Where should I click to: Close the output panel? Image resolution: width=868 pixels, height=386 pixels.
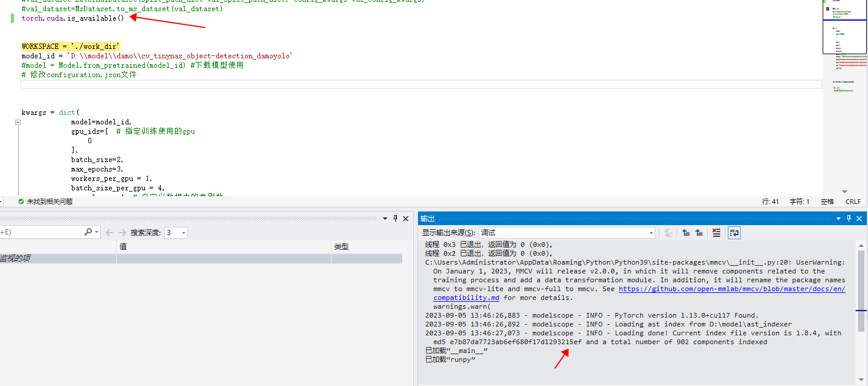pyautogui.click(x=859, y=219)
